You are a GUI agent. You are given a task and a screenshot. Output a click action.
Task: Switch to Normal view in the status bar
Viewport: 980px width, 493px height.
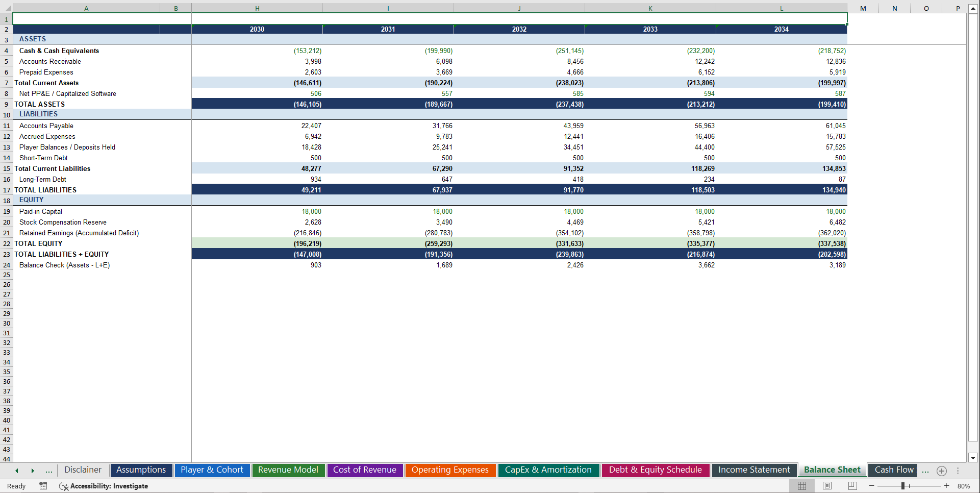[801, 486]
